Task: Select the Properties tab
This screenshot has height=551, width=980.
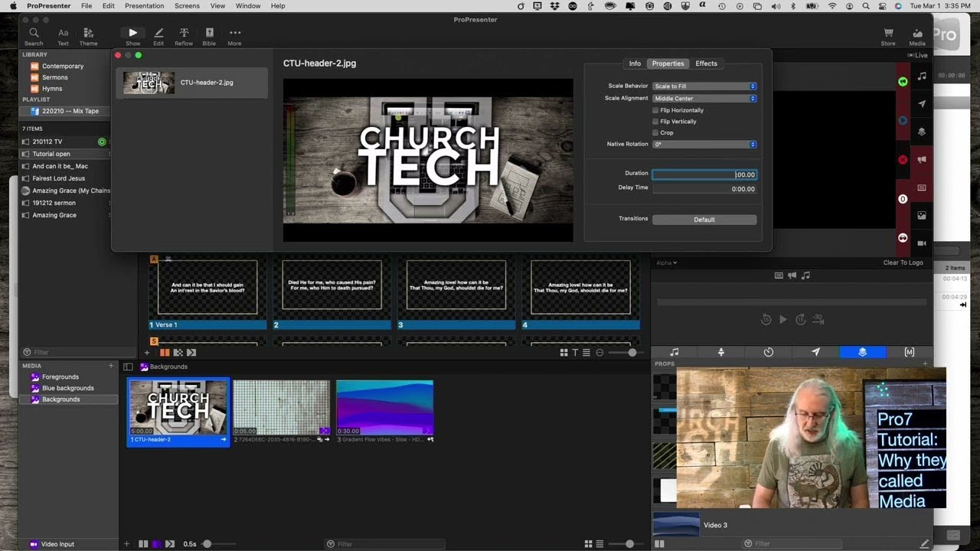Action: 668,64
